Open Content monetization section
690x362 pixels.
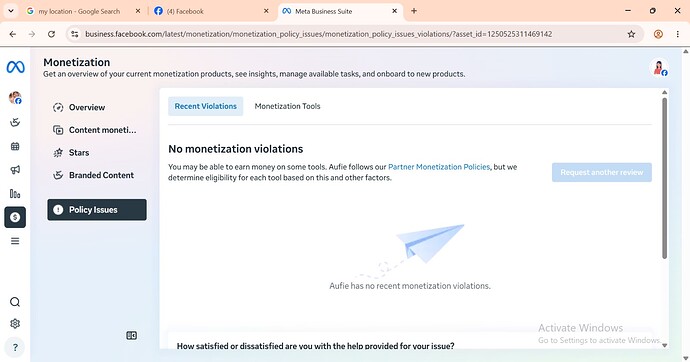point(97,130)
